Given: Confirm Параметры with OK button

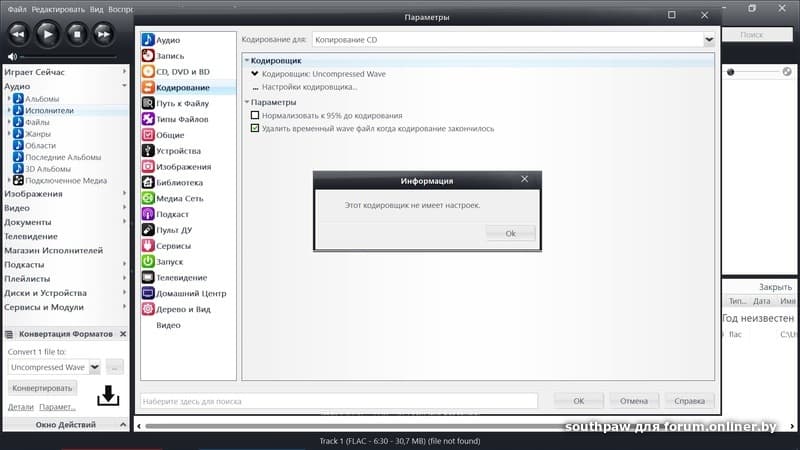Looking at the screenshot, I should [579, 401].
